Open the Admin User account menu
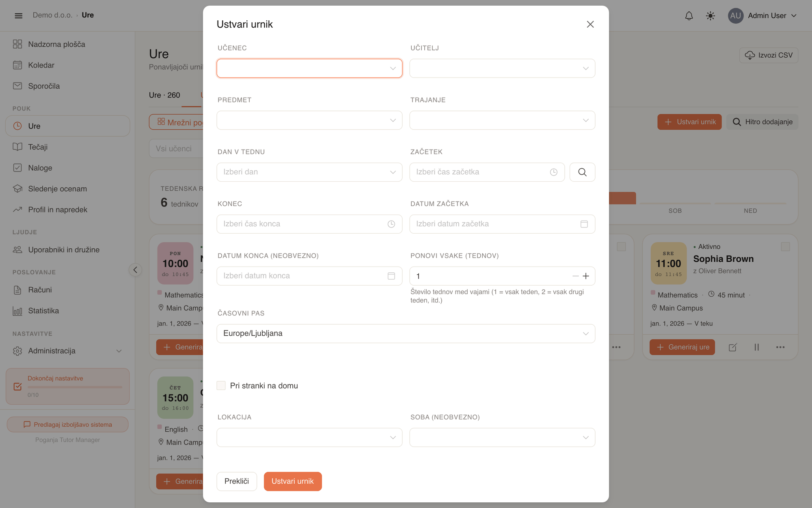Image resolution: width=812 pixels, height=508 pixels. (x=762, y=16)
